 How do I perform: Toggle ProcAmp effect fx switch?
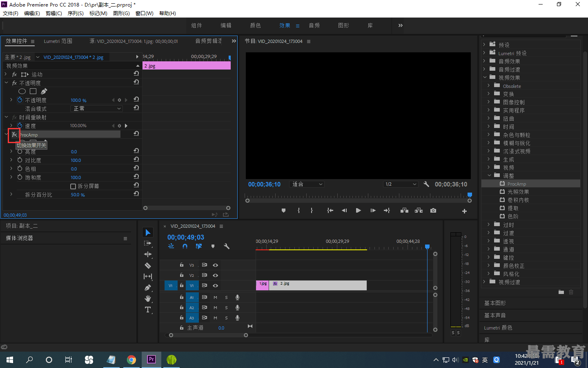[x=14, y=135]
